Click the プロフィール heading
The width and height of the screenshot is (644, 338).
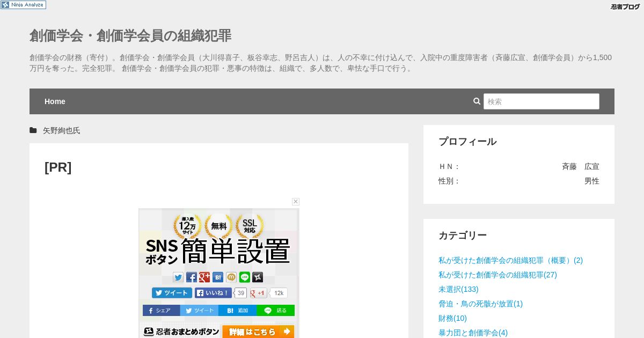tap(467, 142)
